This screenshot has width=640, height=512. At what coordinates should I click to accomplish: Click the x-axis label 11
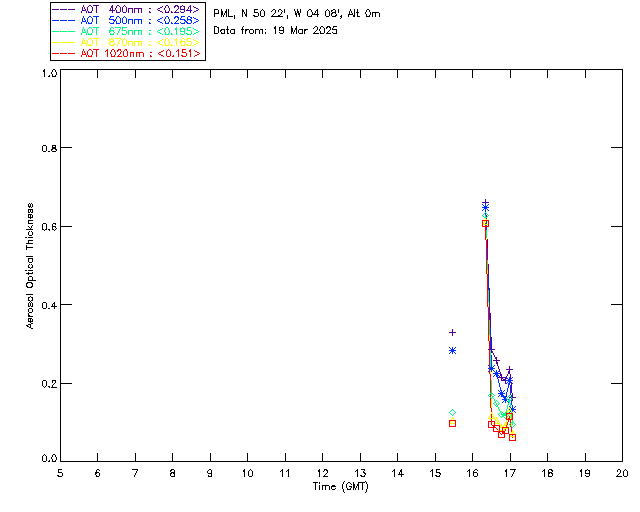coord(285,473)
